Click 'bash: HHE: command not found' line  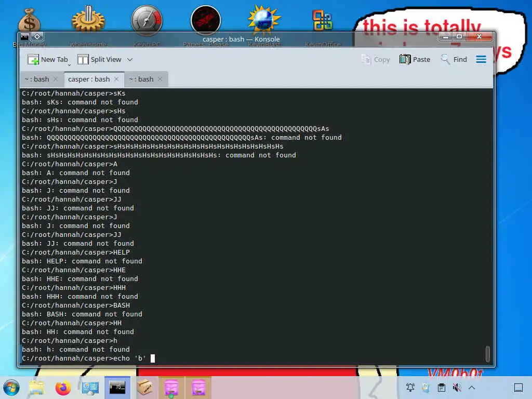(80, 279)
